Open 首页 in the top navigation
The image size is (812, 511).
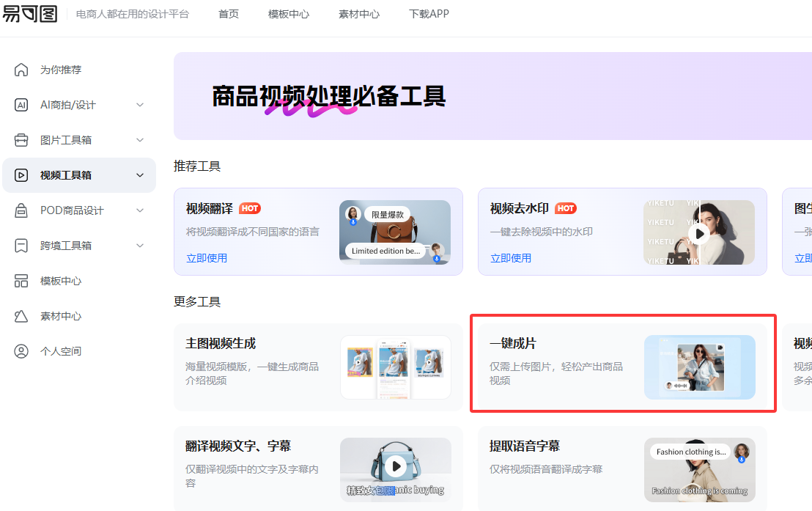[229, 14]
